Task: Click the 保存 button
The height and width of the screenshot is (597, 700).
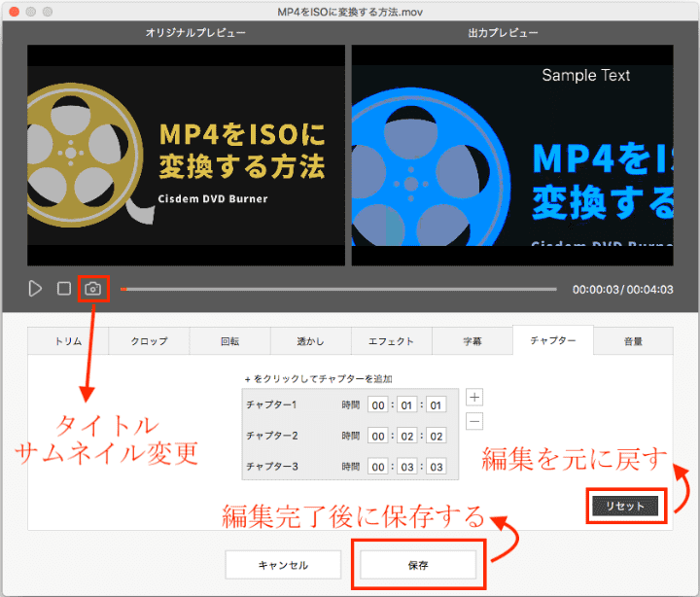Action: (418, 565)
